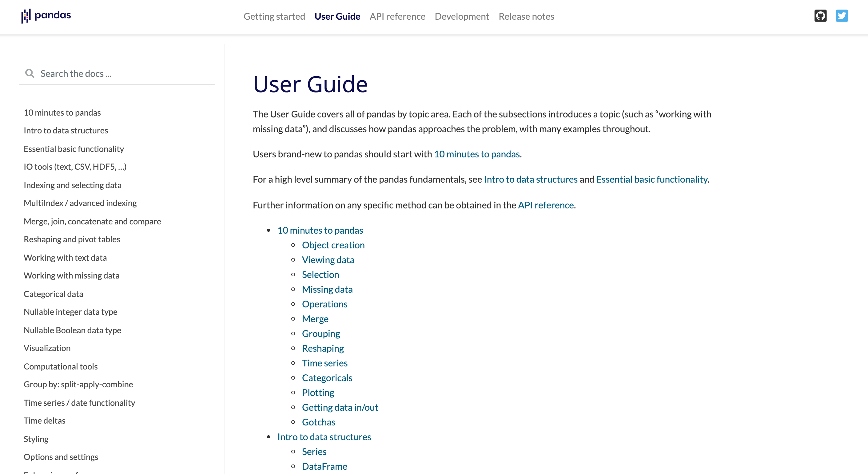Open Nullable Boolean data type page

tap(72, 330)
